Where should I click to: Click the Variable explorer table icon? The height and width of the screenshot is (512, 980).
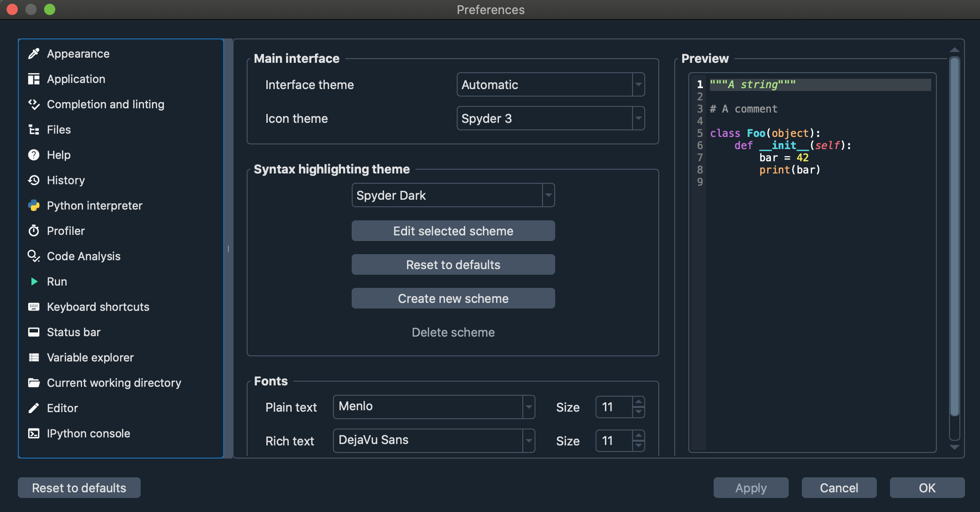[34, 358]
